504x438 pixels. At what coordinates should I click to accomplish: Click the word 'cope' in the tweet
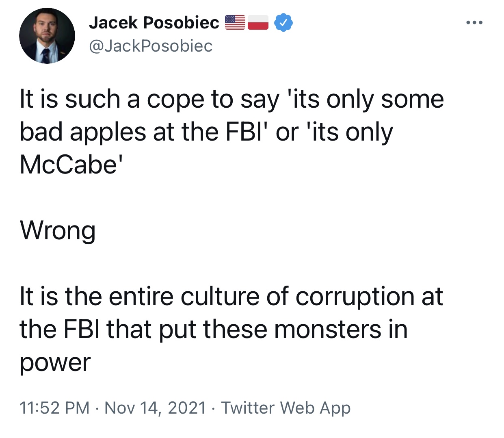[175, 100]
